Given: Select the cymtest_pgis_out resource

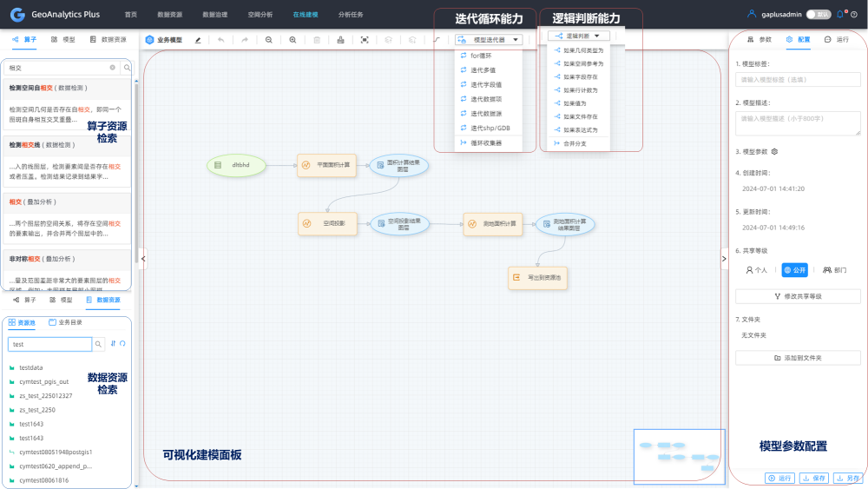Looking at the screenshot, I should point(43,381).
